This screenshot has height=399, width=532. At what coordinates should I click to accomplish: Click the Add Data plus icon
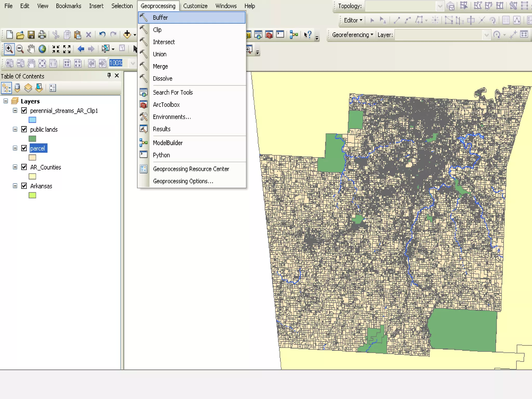[127, 35]
